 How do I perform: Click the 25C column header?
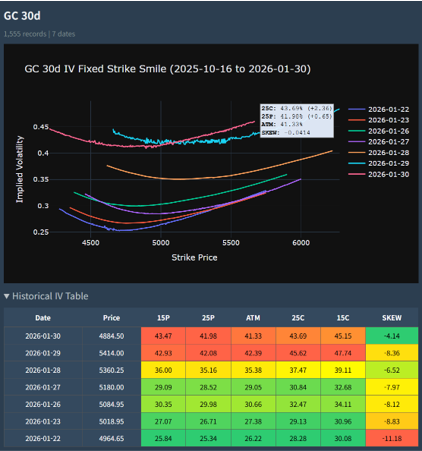(298, 318)
